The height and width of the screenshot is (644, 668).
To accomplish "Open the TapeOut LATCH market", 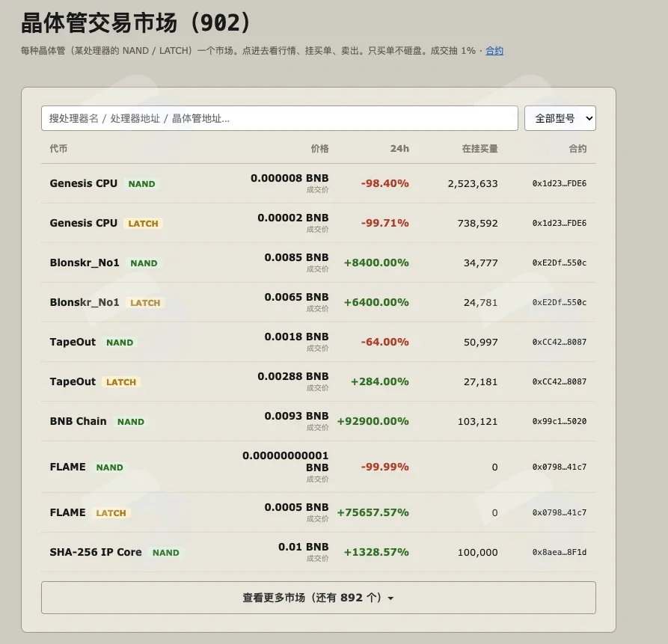I will point(318,381).
